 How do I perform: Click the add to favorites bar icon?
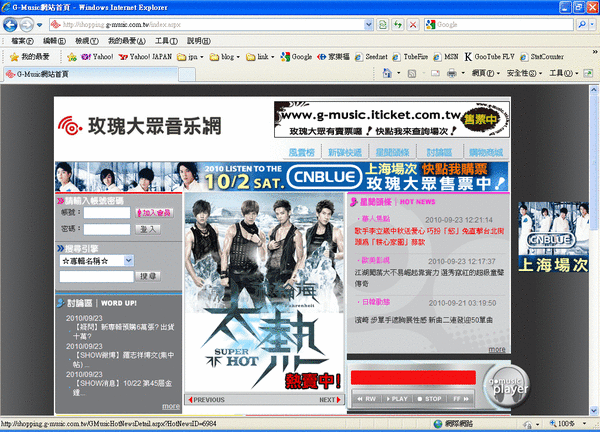[72, 57]
